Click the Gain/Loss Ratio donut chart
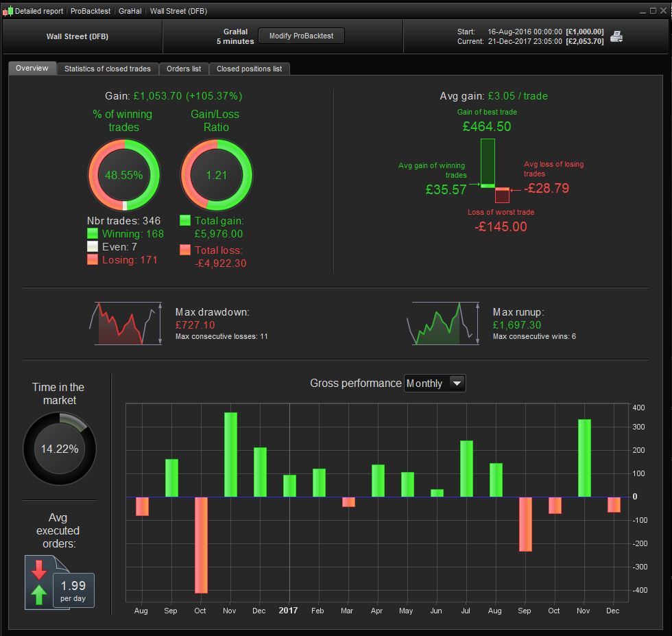The width and height of the screenshot is (672, 636). click(x=217, y=174)
